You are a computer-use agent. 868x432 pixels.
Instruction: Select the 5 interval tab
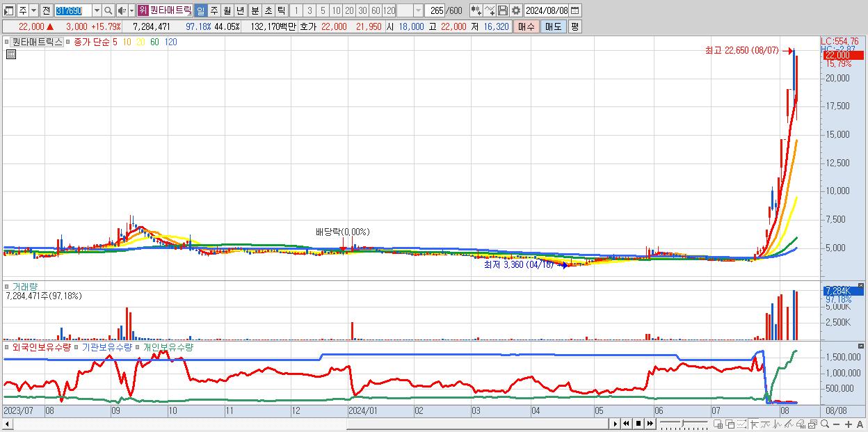coord(323,10)
